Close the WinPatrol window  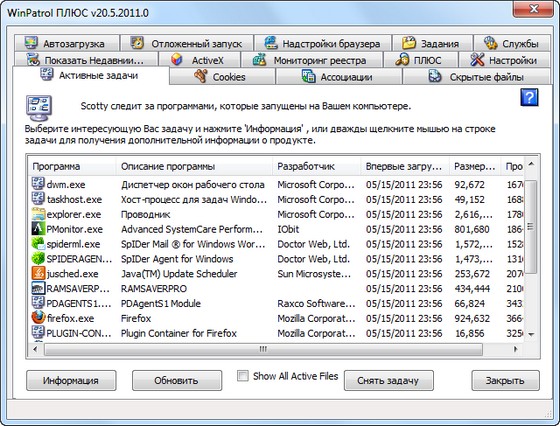pyautogui.click(x=534, y=9)
